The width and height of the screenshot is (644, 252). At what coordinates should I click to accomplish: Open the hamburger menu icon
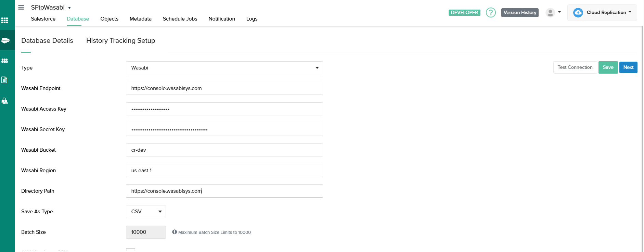tap(21, 7)
